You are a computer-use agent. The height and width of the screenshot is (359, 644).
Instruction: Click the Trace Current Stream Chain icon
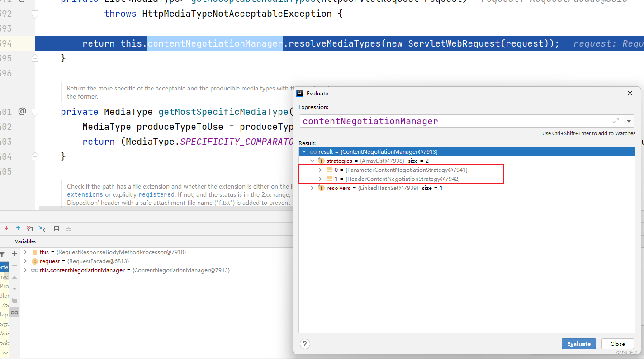68,229
